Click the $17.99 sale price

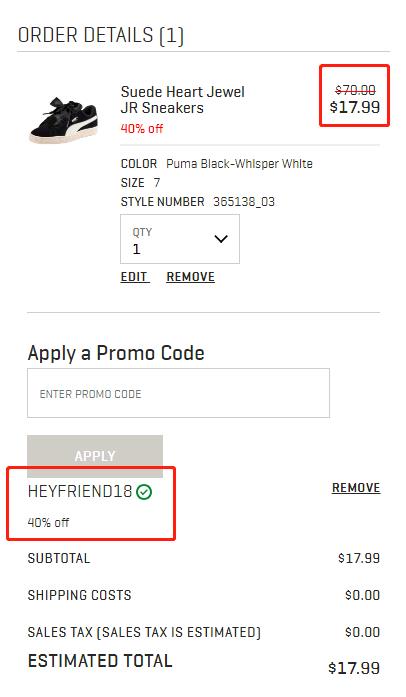click(354, 107)
